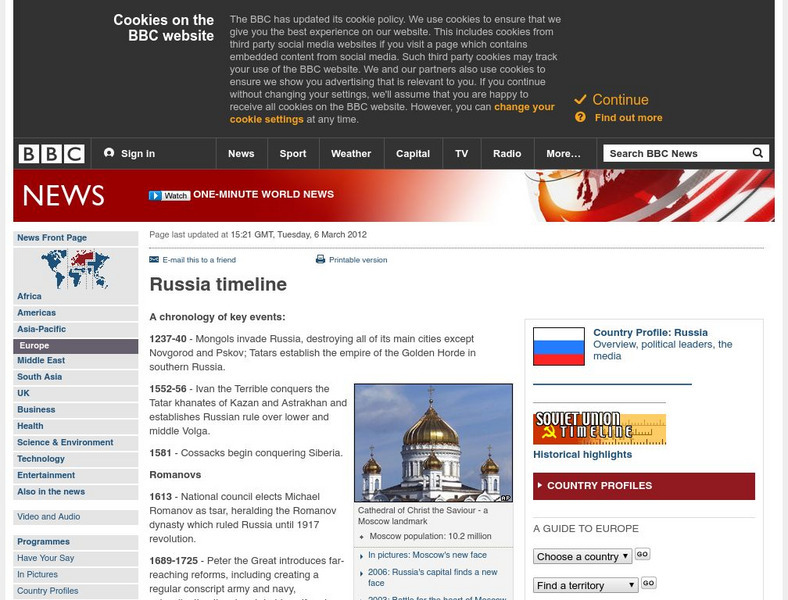The image size is (788, 600).
Task: Open 2006: Russia's capital finds a new face
Action: tap(433, 577)
